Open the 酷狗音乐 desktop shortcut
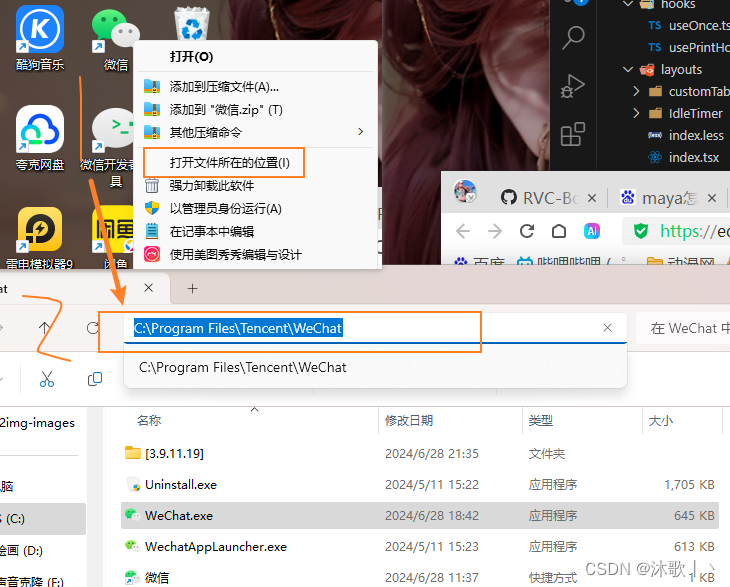Image resolution: width=730 pixels, height=587 pixels. 40,38
